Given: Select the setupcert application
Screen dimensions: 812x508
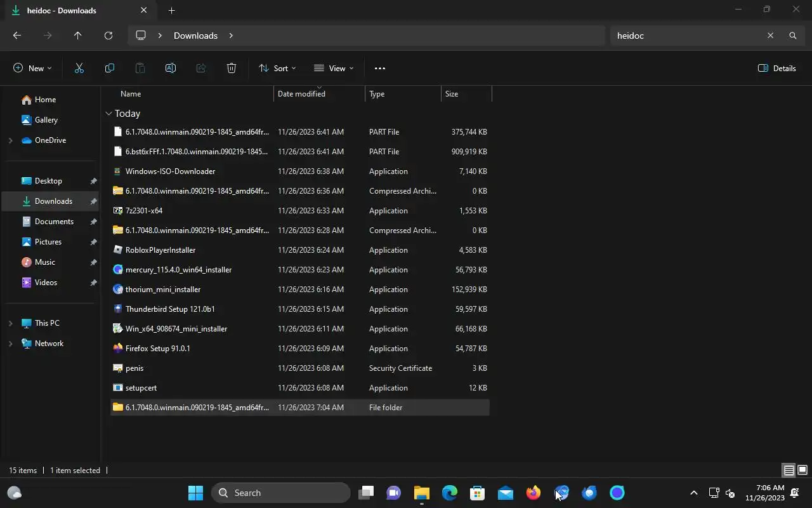Looking at the screenshot, I should [x=299, y=388].
